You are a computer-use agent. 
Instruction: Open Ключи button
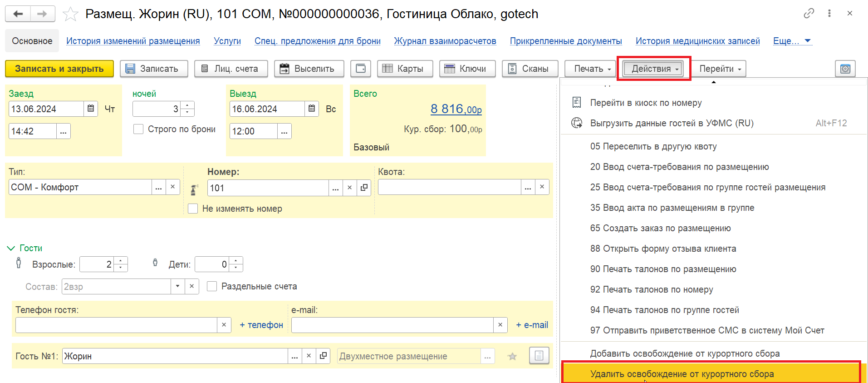click(x=467, y=69)
